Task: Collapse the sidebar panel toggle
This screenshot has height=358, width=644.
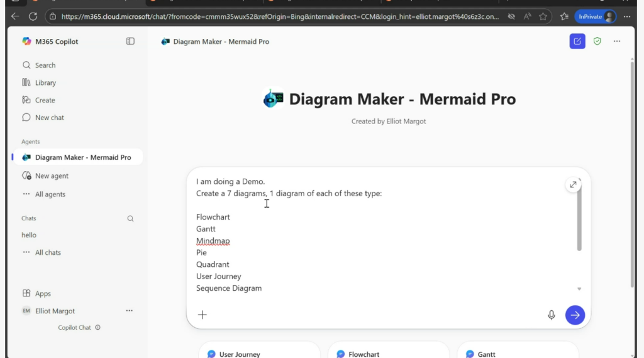Action: [130, 41]
